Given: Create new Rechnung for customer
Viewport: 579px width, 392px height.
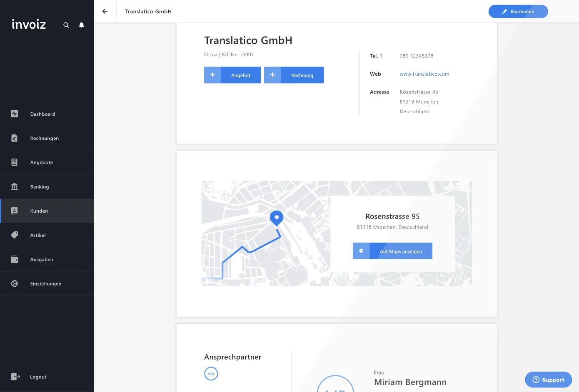Looking at the screenshot, I should coord(294,75).
